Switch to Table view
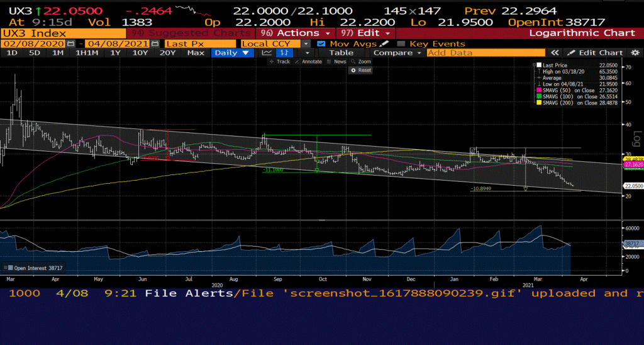 [x=341, y=53]
